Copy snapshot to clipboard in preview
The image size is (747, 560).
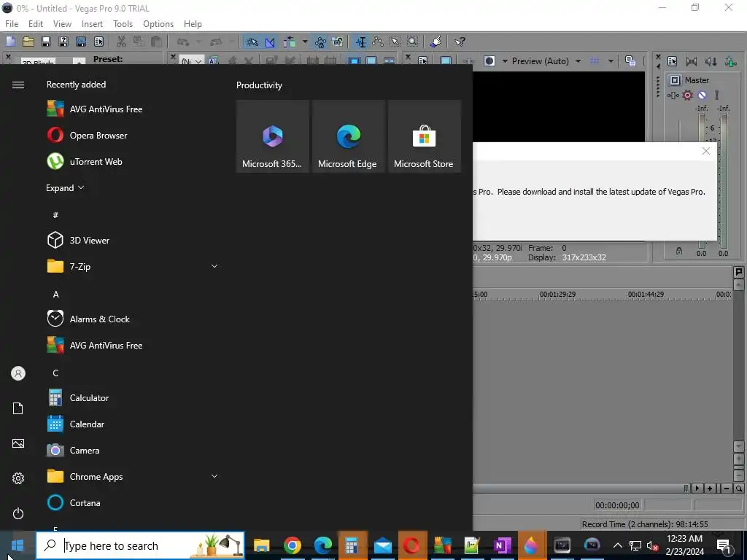630,61
